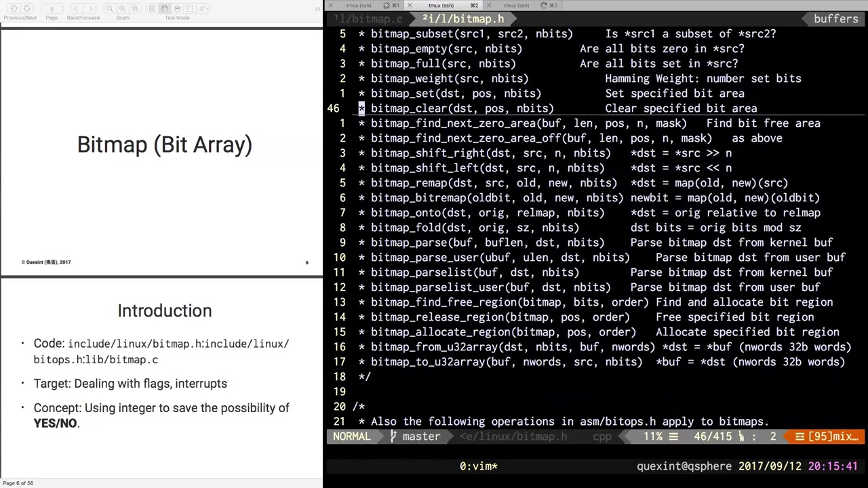This screenshot has width=868, height=488.
Task: Click the 'Introduction' slide heading
Action: pos(164,311)
